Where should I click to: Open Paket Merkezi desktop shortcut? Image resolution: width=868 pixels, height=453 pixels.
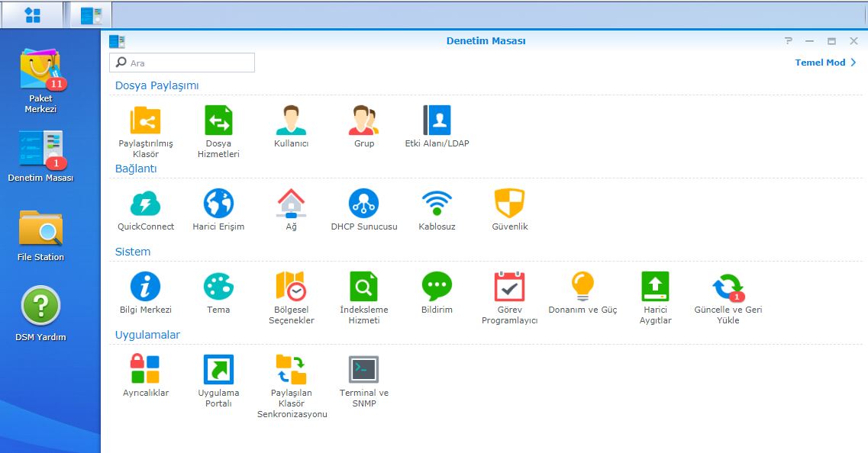(x=40, y=73)
